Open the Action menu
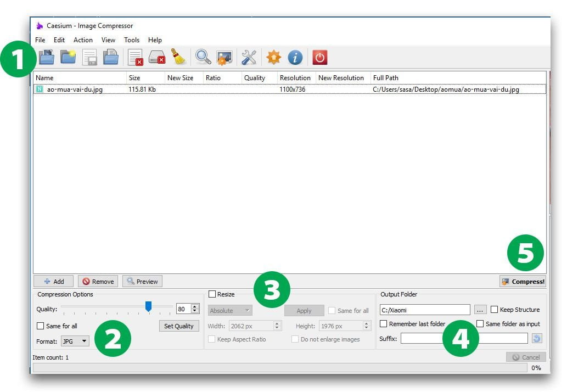Image resolution: width=567 pixels, height=392 pixels. point(83,40)
